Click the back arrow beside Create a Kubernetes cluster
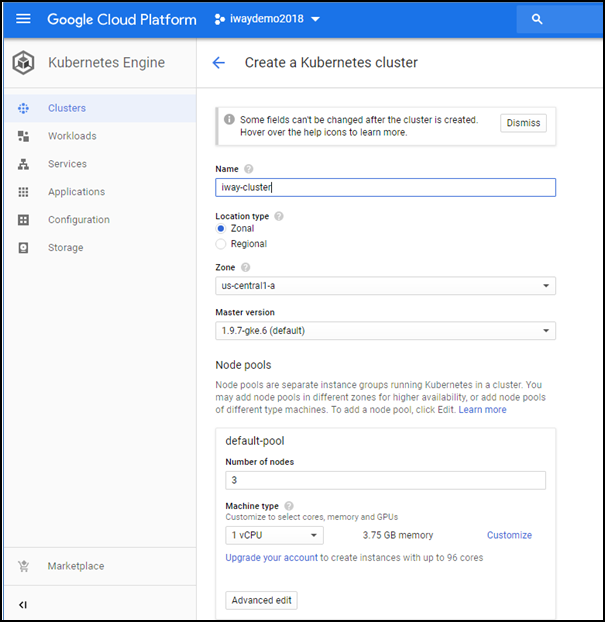This screenshot has width=605, height=622. [x=219, y=62]
